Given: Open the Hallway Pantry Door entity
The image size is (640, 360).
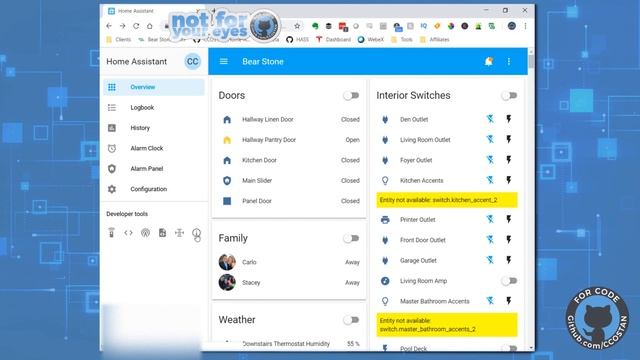Looking at the screenshot, I should coord(289,140).
